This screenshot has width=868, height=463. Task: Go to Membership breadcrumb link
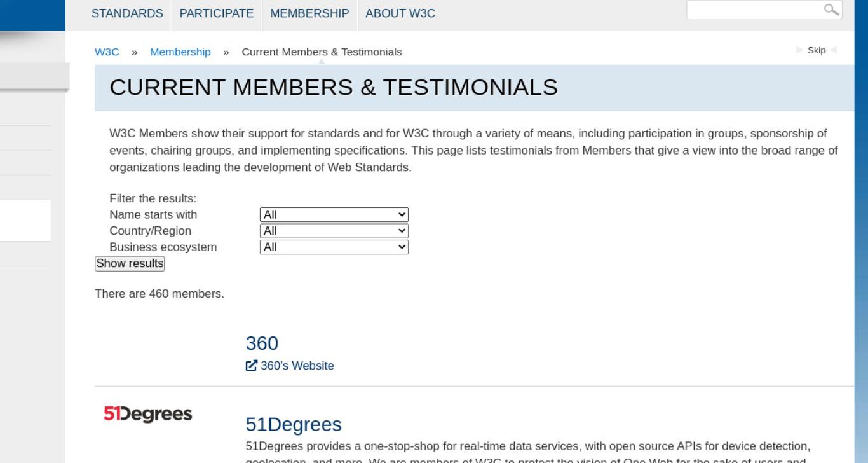[180, 52]
